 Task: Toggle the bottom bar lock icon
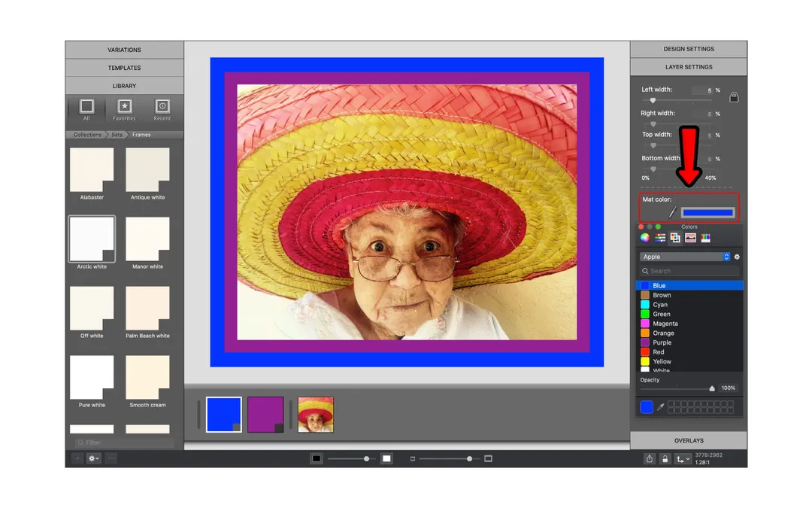[665, 459]
